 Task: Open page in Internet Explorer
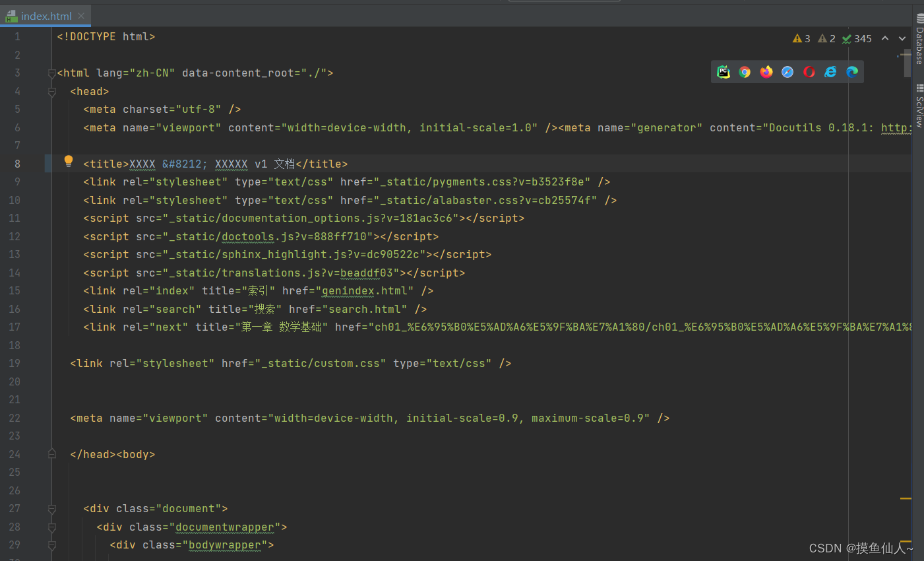point(830,72)
